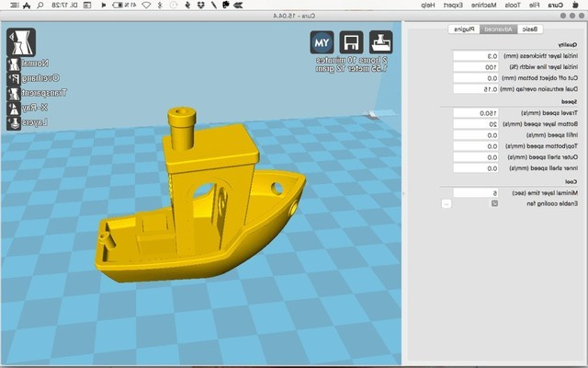588x368 pixels.
Task: Click the Minimal layer time field
Action: coord(476,192)
